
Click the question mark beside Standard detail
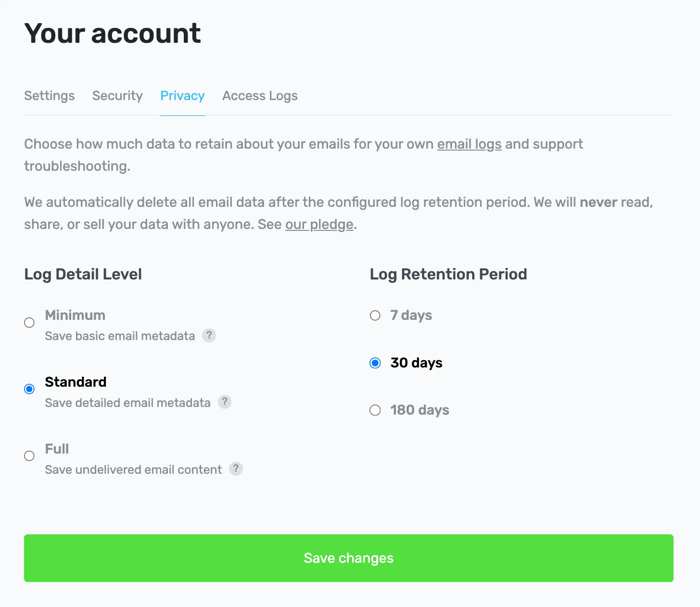(x=225, y=402)
